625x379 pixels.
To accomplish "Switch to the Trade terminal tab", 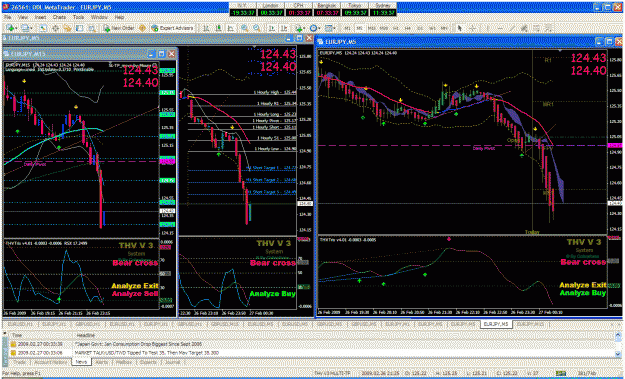I will coord(20,362).
